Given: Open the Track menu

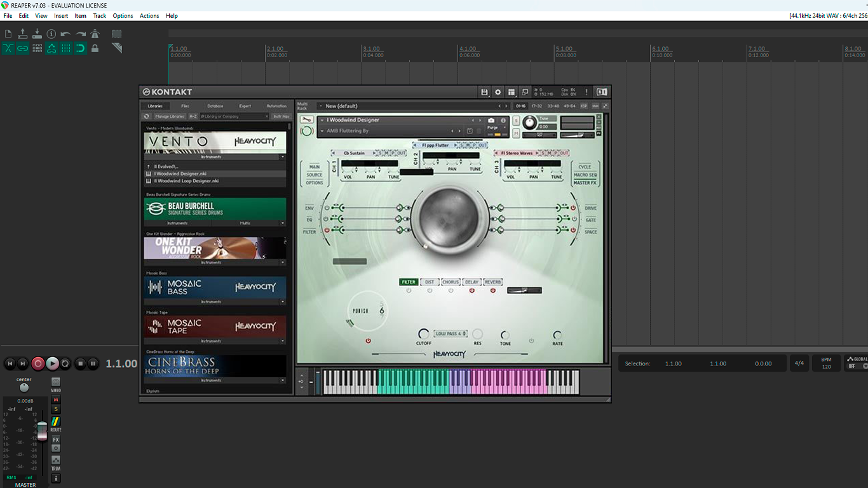Looking at the screenshot, I should tap(100, 16).
